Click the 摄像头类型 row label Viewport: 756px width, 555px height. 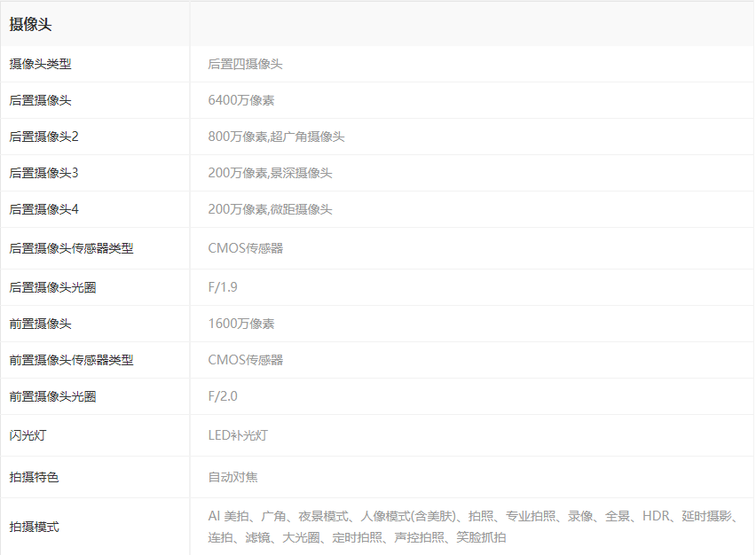[40, 64]
